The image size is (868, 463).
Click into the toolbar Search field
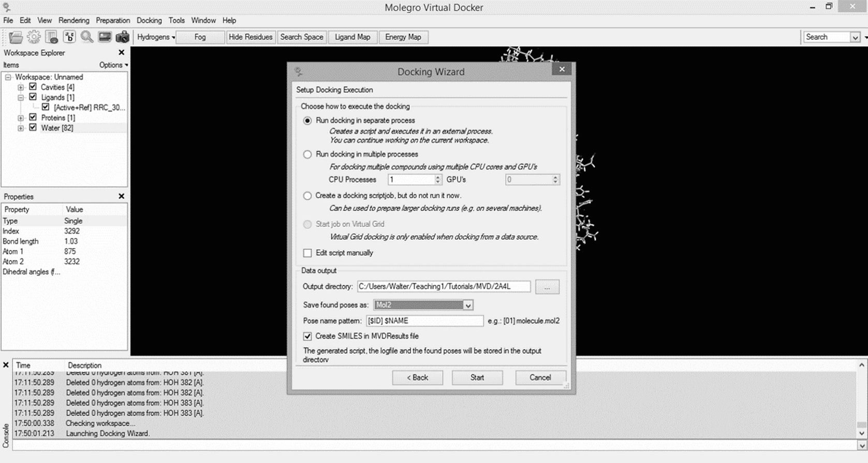click(x=827, y=37)
